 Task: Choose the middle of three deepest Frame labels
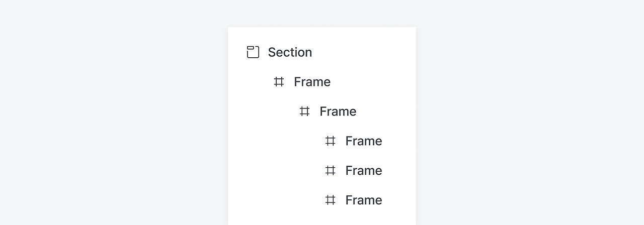(x=363, y=171)
